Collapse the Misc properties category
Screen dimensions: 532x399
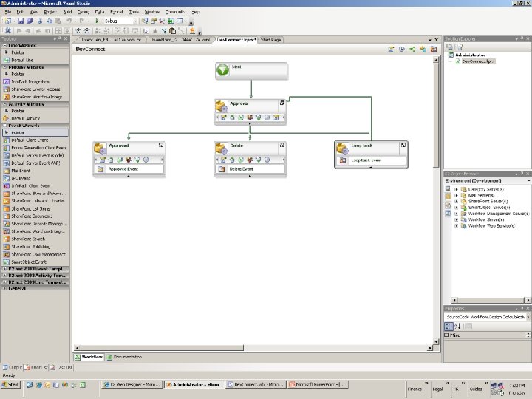pyautogui.click(x=446, y=335)
